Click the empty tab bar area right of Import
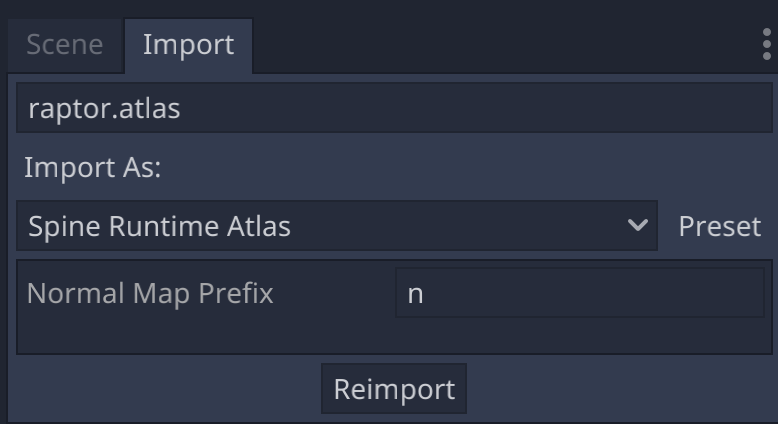The width and height of the screenshot is (778, 424). coord(500,45)
